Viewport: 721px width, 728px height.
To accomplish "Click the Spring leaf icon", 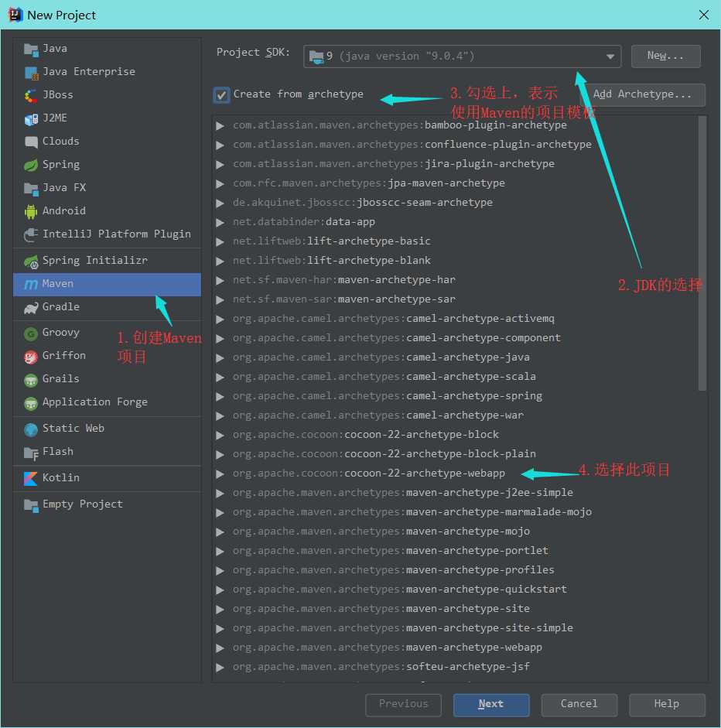I will coord(31,165).
